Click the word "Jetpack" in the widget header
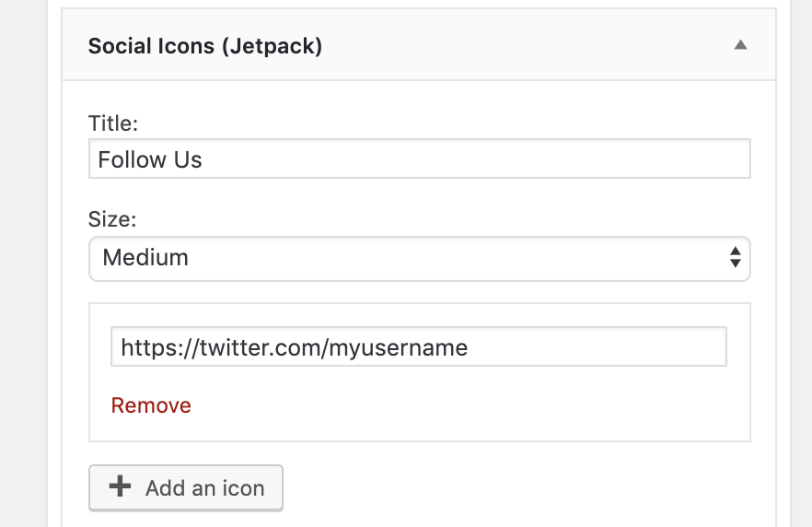 272,46
